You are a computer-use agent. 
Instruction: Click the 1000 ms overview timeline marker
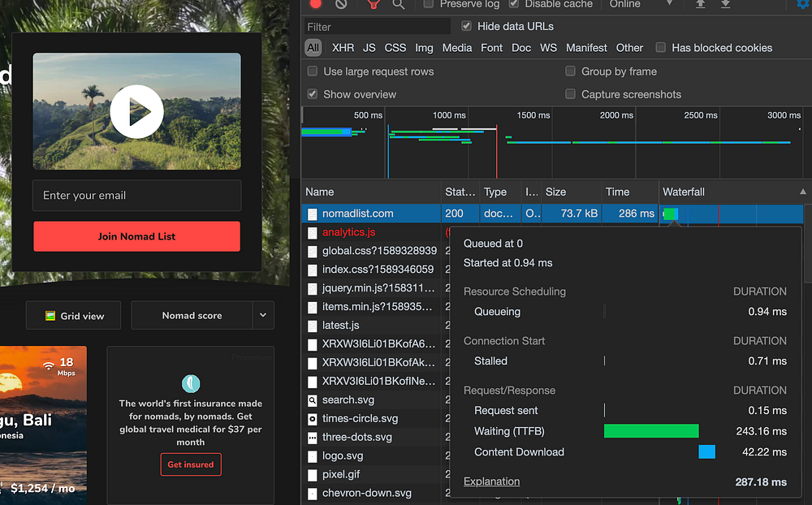449,115
